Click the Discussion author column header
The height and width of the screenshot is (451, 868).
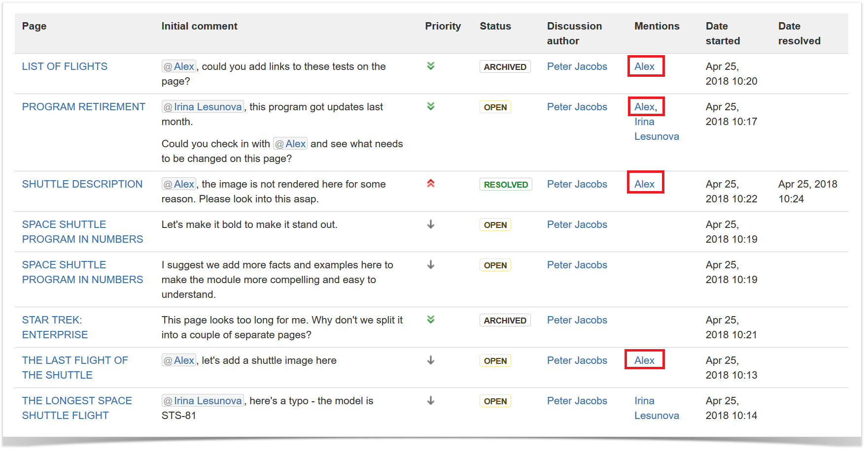pyautogui.click(x=574, y=33)
